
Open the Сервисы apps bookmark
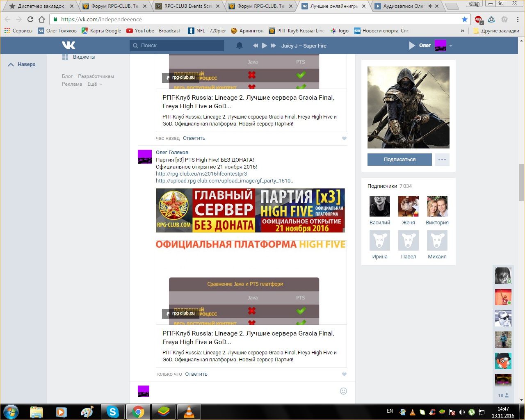[18, 31]
